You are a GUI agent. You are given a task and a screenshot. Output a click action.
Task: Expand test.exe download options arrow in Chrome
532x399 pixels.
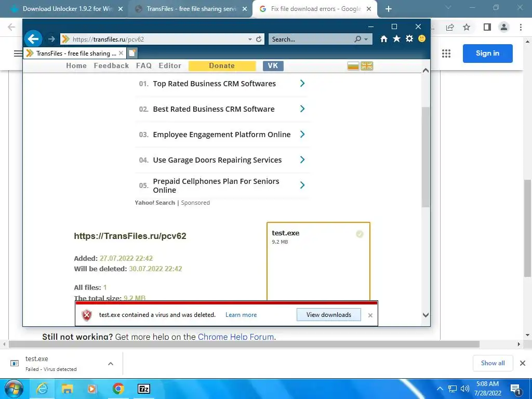[x=111, y=364]
